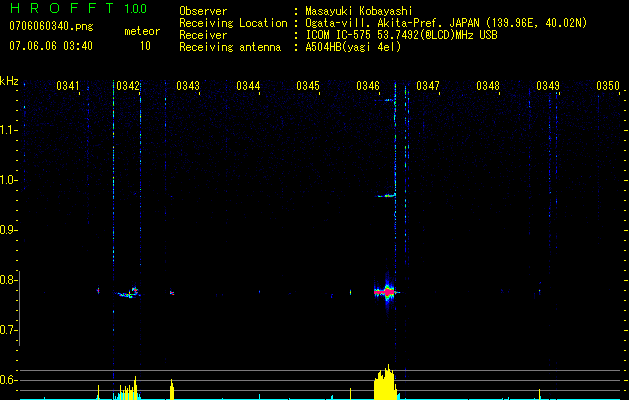The image size is (629, 400).
Task: Click the 0342 time marker
Action: [x=128, y=86]
